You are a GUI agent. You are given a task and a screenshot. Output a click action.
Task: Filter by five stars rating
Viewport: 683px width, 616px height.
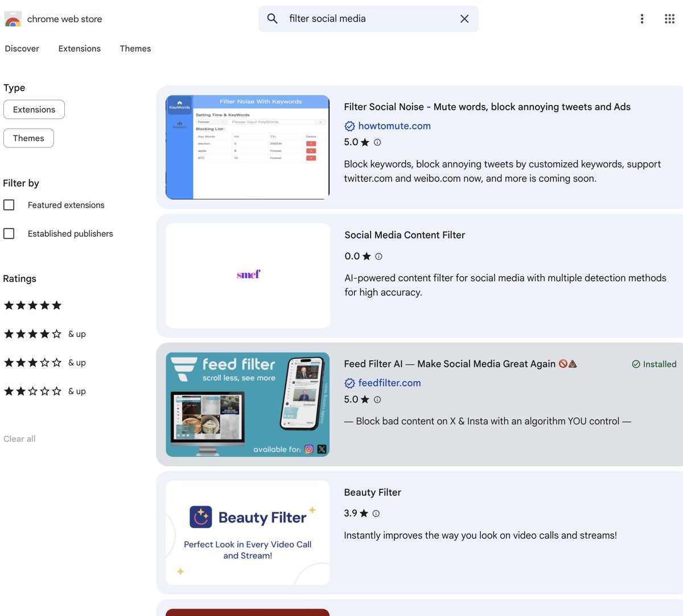coord(33,306)
